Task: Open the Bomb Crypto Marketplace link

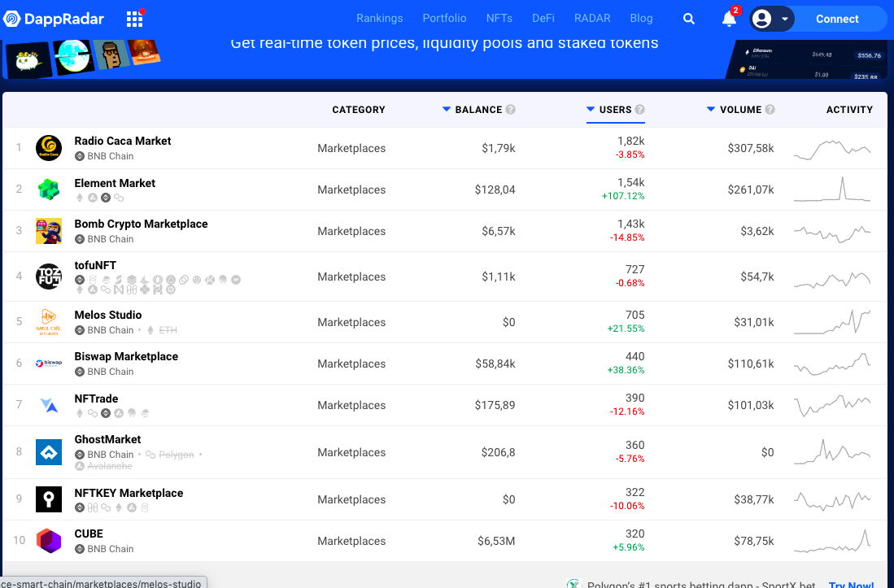Action: [x=141, y=224]
